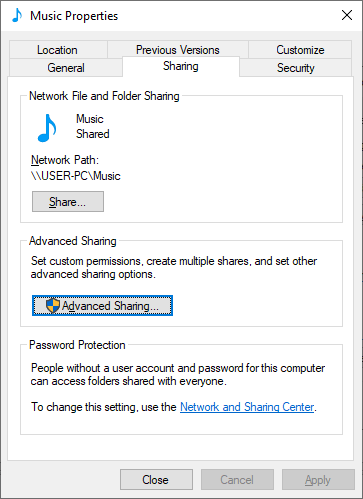The height and width of the screenshot is (499, 363).
Task: Go to the Customize tab
Action: 300,50
